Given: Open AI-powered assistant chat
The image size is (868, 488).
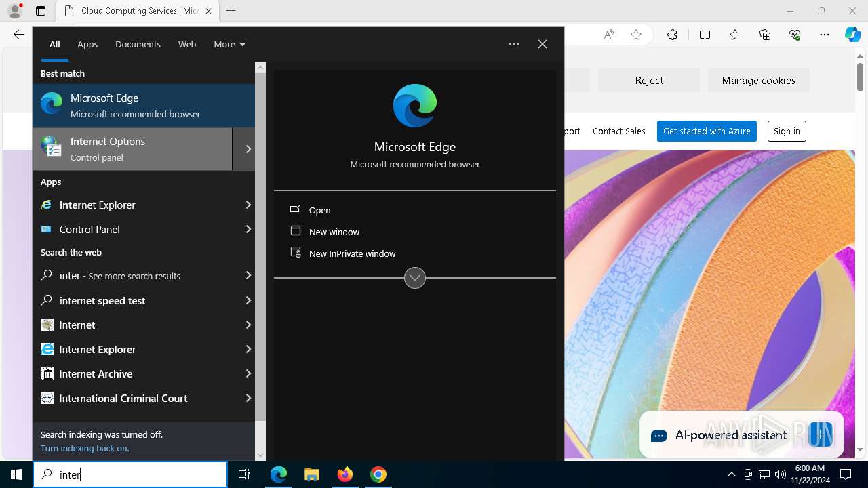Looking at the screenshot, I should tap(742, 435).
